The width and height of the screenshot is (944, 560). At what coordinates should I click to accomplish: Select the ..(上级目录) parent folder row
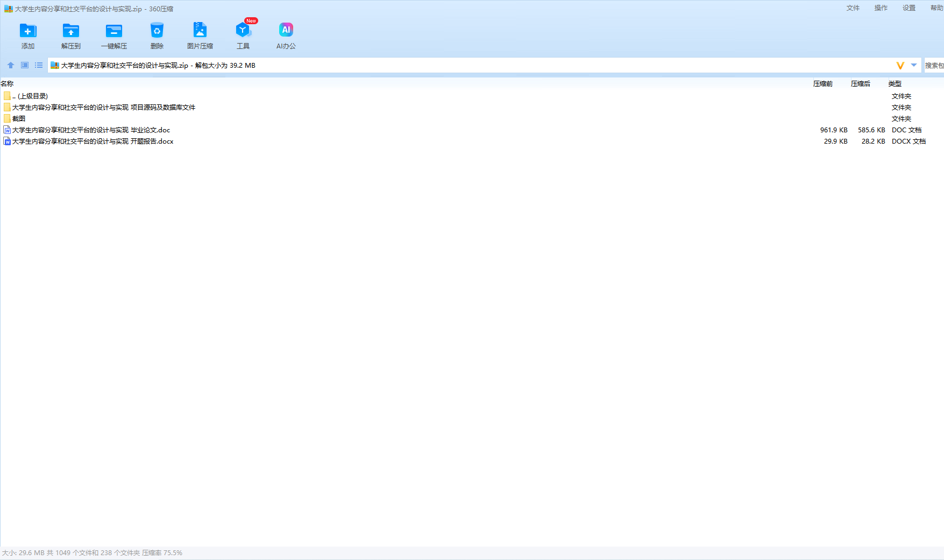pyautogui.click(x=472, y=96)
